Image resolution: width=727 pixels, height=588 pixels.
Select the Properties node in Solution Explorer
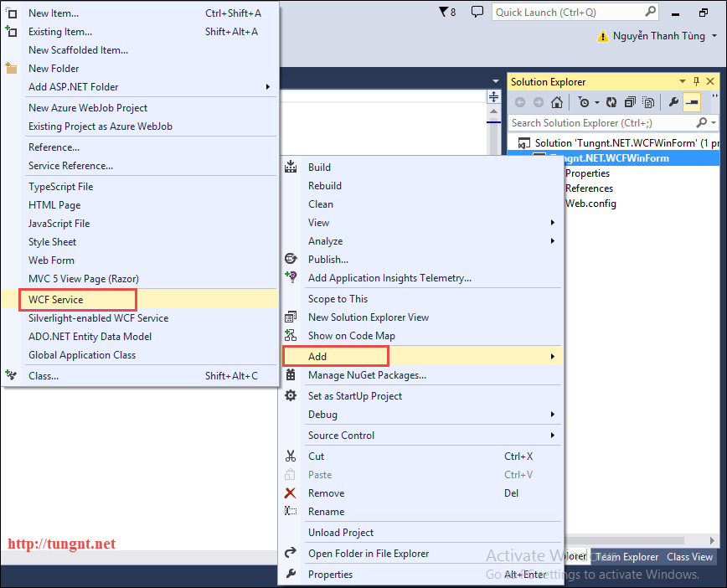[587, 173]
